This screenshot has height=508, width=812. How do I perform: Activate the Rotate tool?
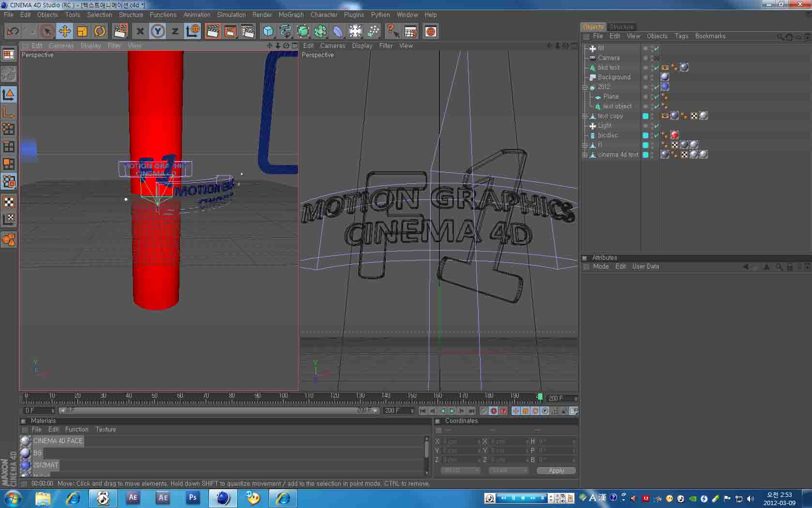100,31
